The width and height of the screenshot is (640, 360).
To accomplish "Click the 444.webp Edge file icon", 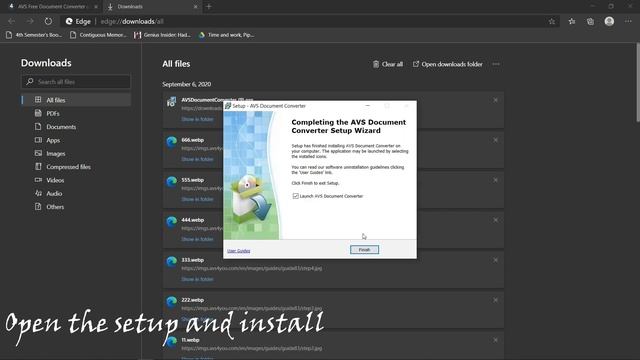I will 171,222.
